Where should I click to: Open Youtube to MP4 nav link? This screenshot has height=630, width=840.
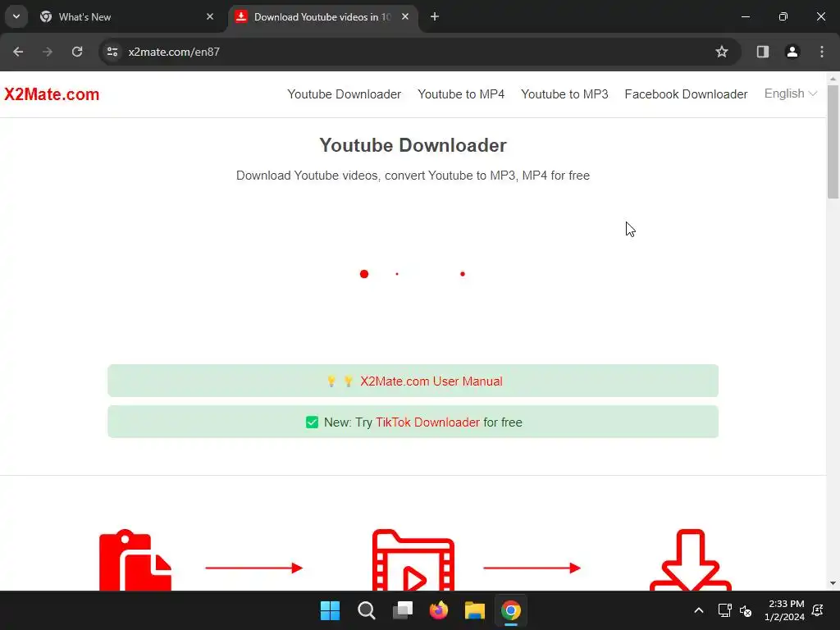coord(461,94)
